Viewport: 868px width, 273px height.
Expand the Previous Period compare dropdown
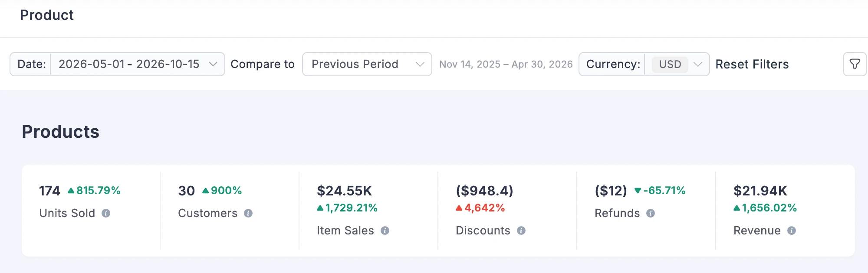point(367,64)
